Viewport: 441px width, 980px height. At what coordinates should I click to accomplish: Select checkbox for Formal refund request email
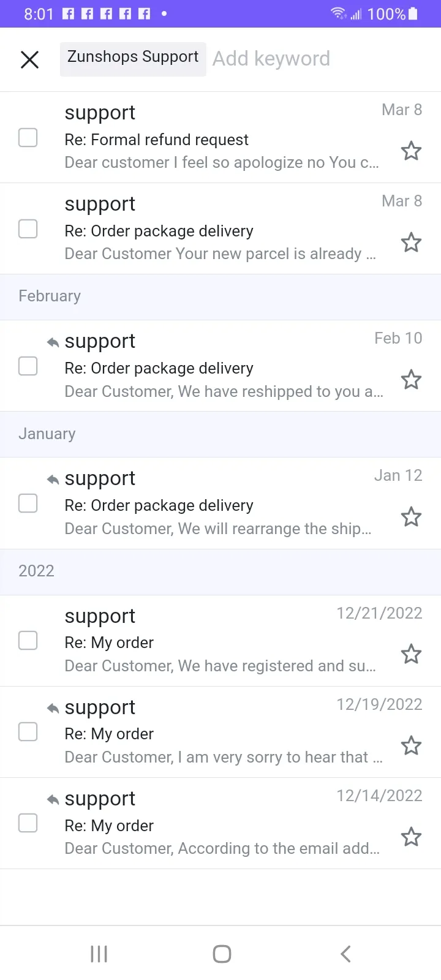(x=28, y=137)
